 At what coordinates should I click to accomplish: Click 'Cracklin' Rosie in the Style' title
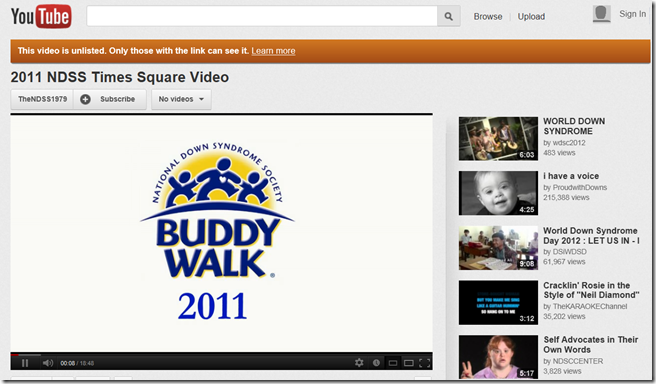pyautogui.click(x=591, y=290)
